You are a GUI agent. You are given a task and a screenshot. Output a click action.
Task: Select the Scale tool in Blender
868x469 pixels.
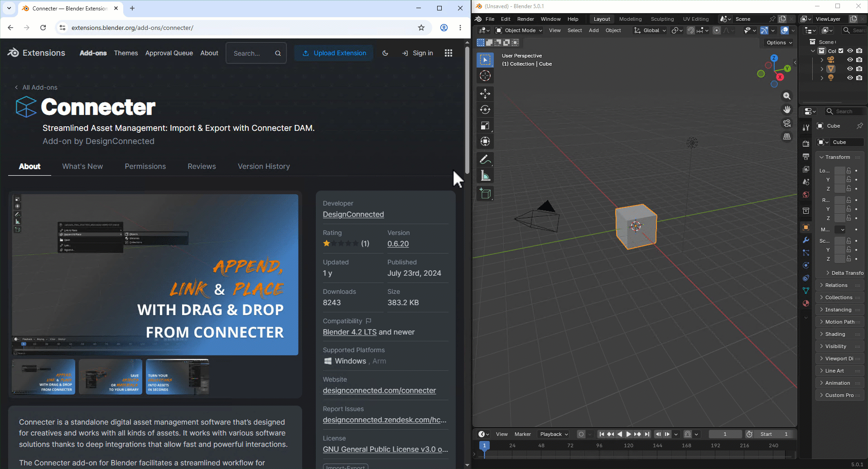coord(485,125)
